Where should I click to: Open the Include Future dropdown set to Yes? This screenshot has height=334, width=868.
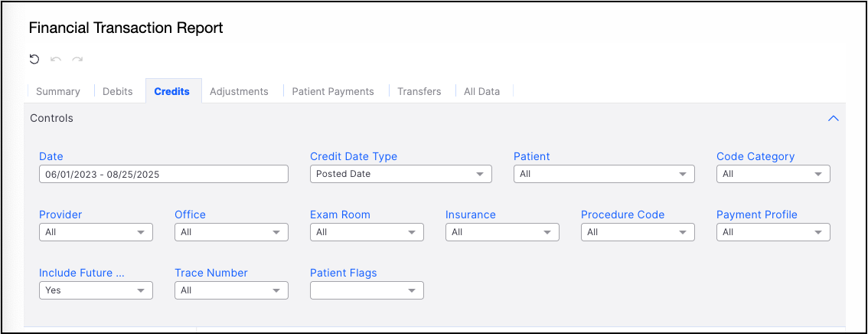click(x=96, y=290)
